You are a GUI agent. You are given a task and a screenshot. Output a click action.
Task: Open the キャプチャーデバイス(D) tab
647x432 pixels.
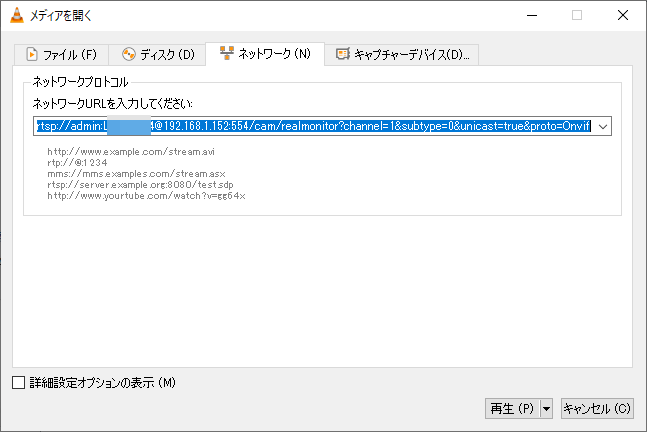coord(402,54)
